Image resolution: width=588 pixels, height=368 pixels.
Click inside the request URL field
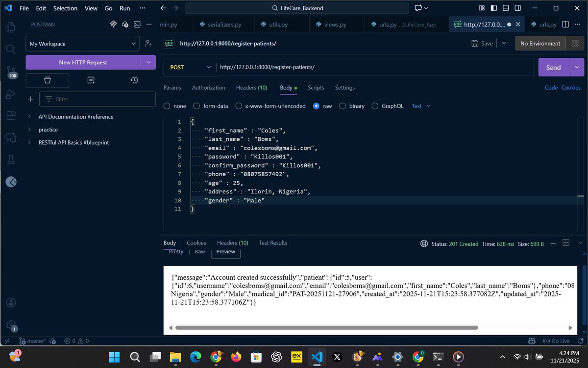[x=343, y=67]
